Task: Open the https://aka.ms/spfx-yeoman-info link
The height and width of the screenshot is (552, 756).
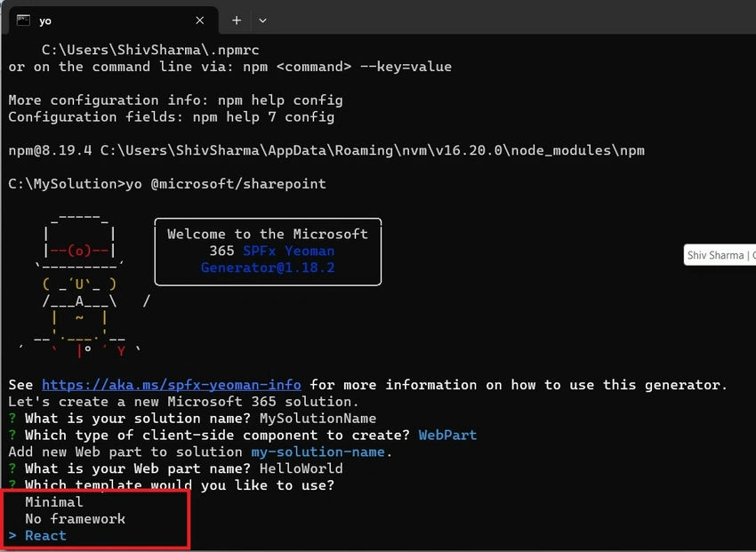Action: (172, 385)
